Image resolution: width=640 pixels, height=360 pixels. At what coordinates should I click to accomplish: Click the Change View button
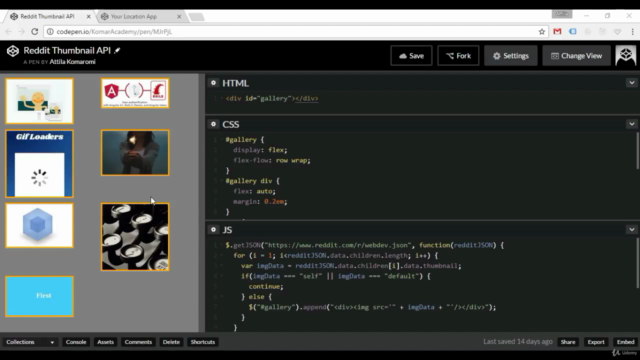pos(576,56)
